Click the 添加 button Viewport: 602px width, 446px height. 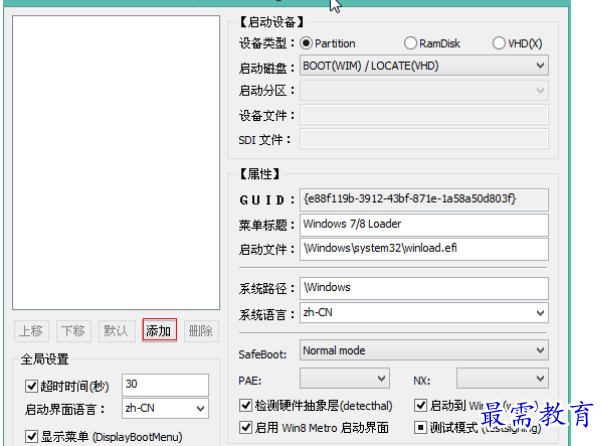pos(160,330)
